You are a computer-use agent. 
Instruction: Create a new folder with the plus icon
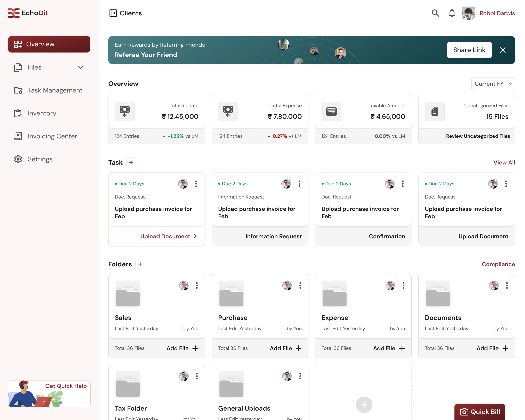140,264
